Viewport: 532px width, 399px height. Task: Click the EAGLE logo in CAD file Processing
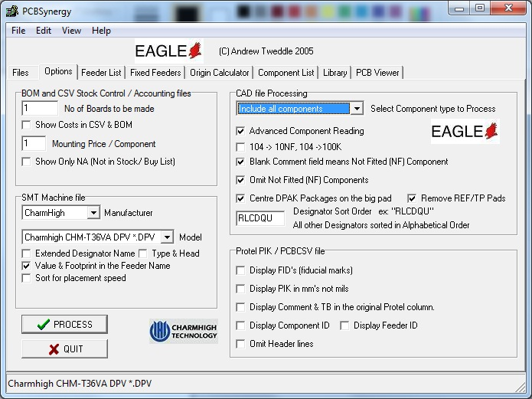[x=465, y=131]
